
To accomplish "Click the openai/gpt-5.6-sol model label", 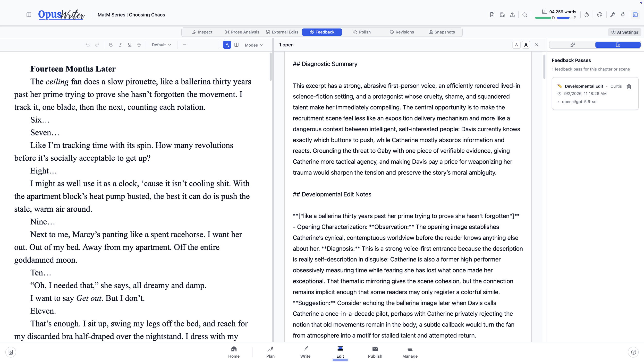I will pyautogui.click(x=580, y=102).
